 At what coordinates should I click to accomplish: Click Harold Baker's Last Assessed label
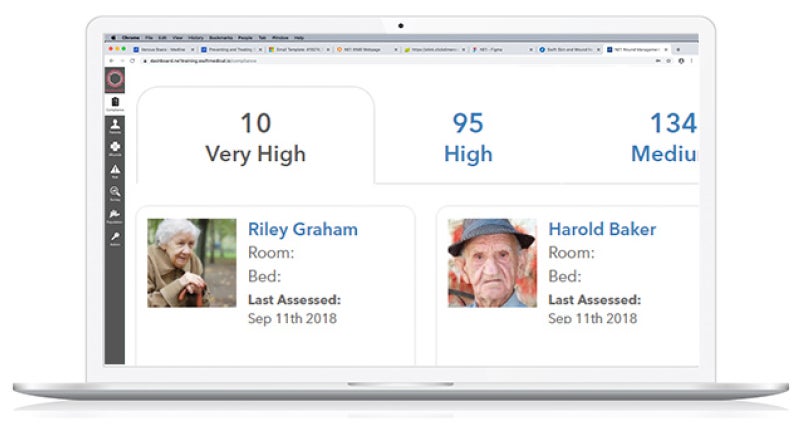594,300
